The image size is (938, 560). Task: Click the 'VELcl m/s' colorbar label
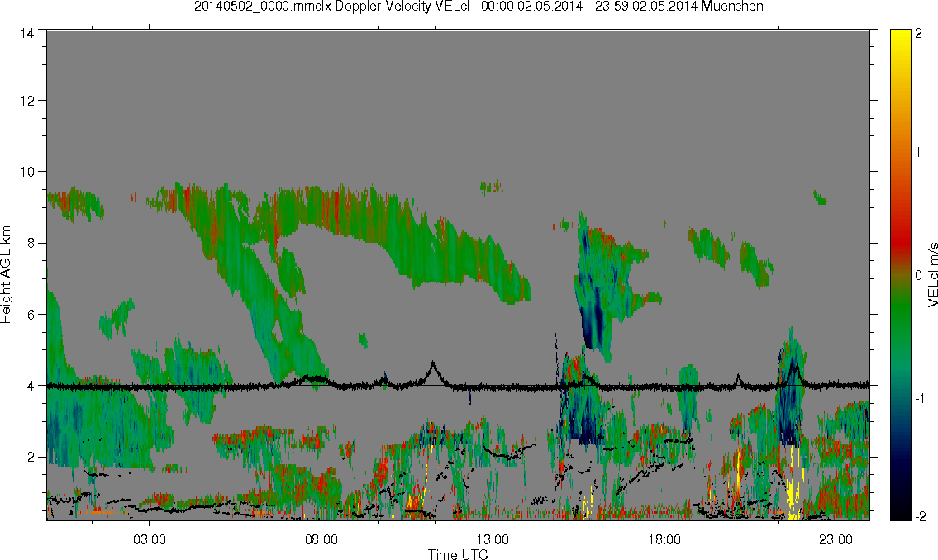pos(932,275)
